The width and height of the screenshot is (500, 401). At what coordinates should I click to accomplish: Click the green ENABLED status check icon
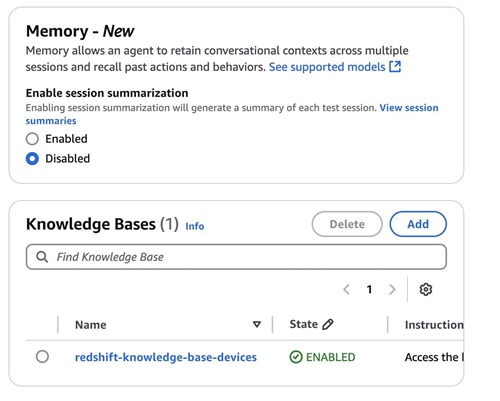[296, 357]
